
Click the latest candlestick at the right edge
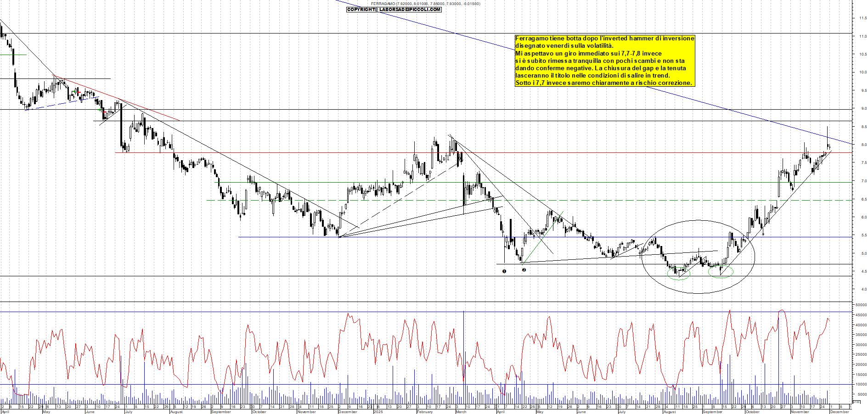(x=829, y=147)
